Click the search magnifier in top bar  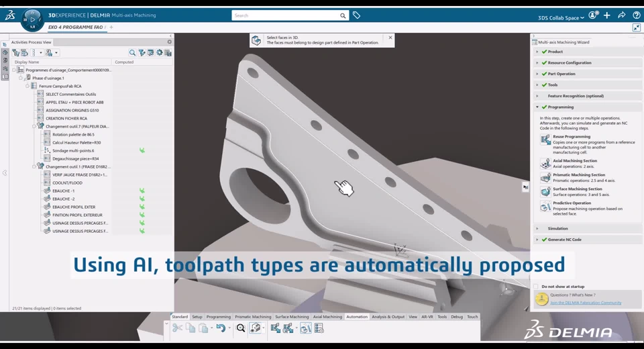[343, 15]
